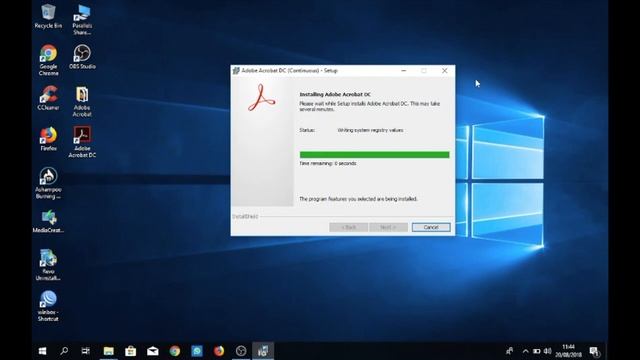Open the Parallels Shared Folders desktop icon
Screen dimensions: 640x360
pyautogui.click(x=82, y=20)
